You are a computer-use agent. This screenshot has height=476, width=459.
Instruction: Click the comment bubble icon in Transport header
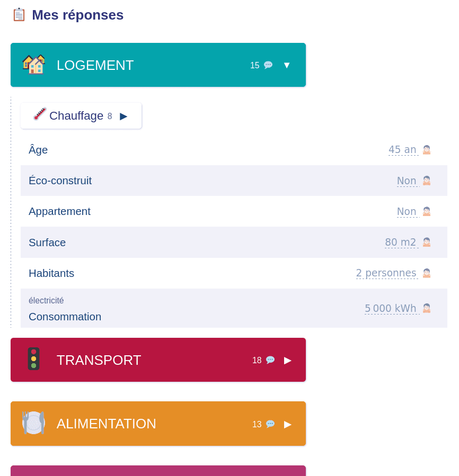(x=270, y=360)
